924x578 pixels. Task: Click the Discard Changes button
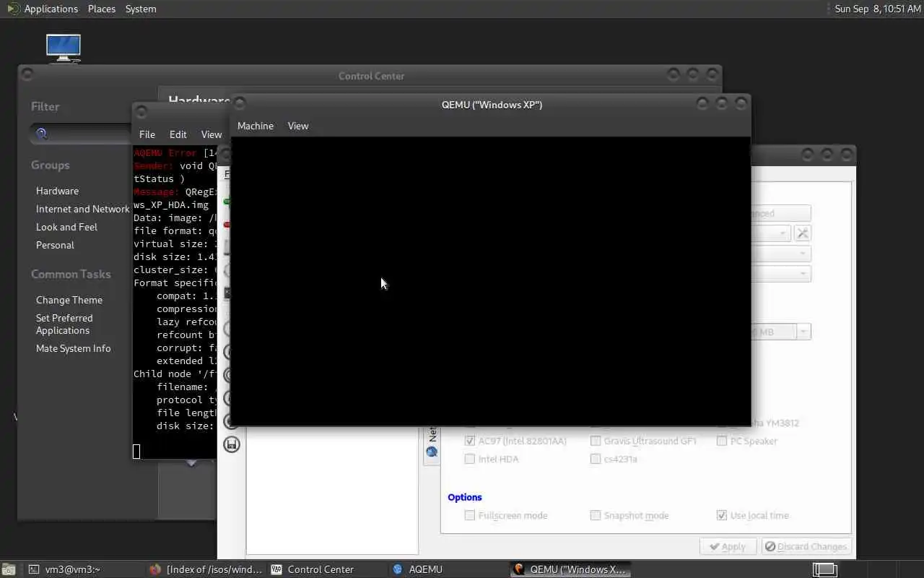[x=806, y=546]
